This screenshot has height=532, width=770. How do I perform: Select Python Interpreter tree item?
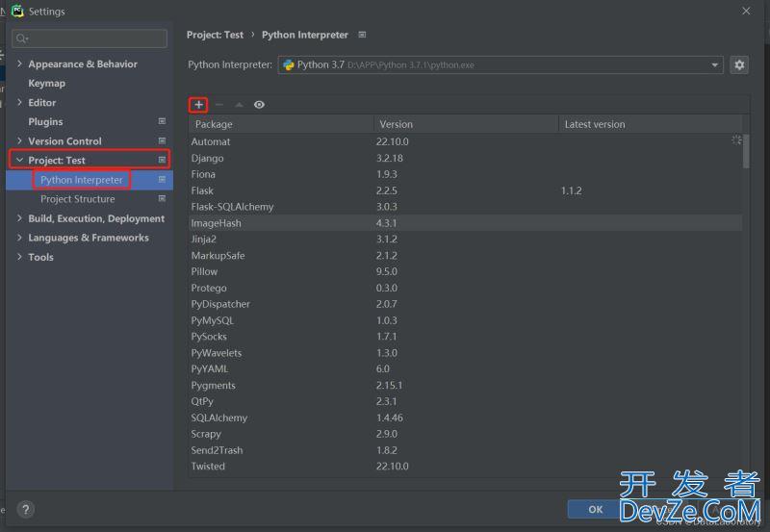point(82,180)
